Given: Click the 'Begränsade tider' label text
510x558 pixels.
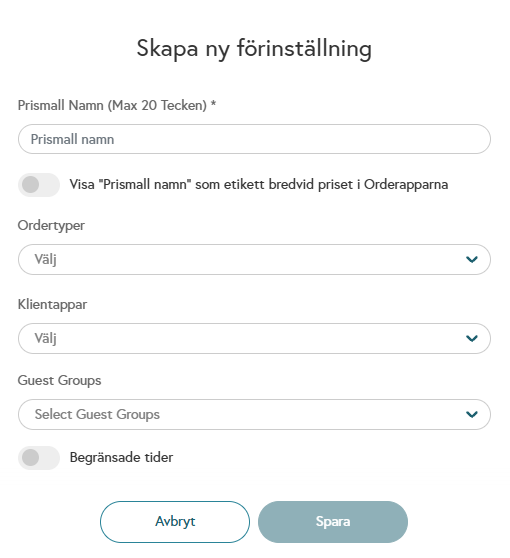Looking at the screenshot, I should [x=121, y=458].
